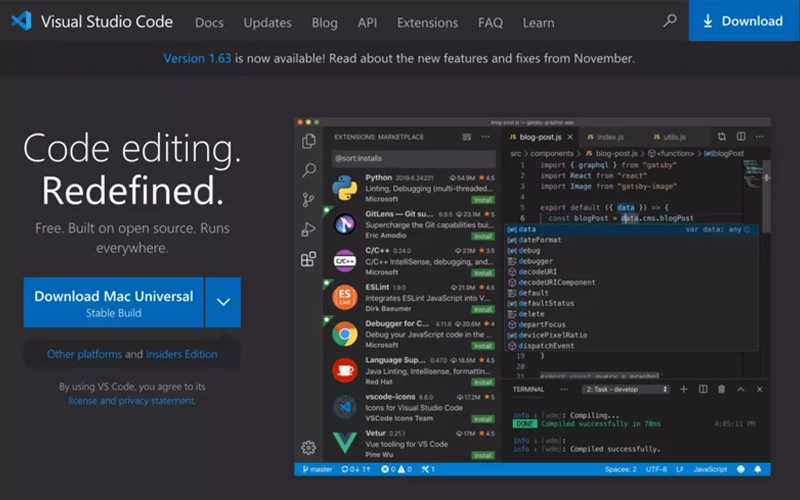
Task: Click Install for the Python extension
Action: [x=483, y=200]
